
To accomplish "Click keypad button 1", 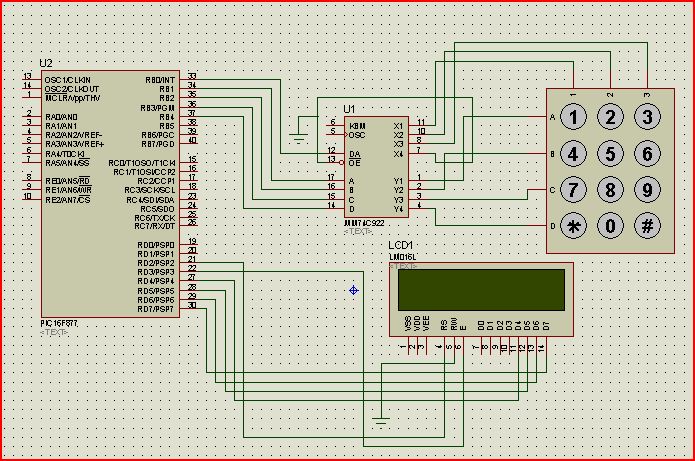I will [573, 117].
